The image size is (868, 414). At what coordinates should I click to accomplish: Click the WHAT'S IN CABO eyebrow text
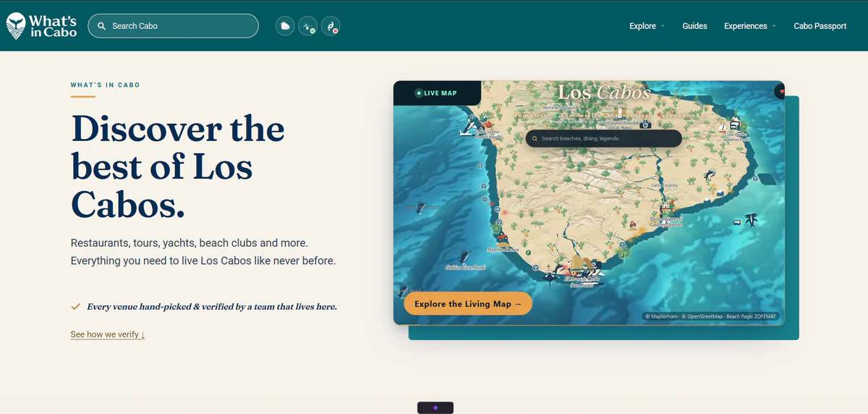tap(106, 85)
